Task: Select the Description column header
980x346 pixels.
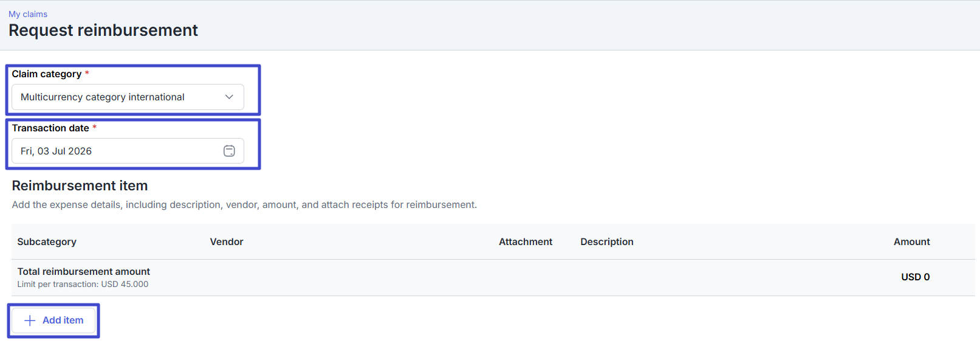Action: point(607,241)
